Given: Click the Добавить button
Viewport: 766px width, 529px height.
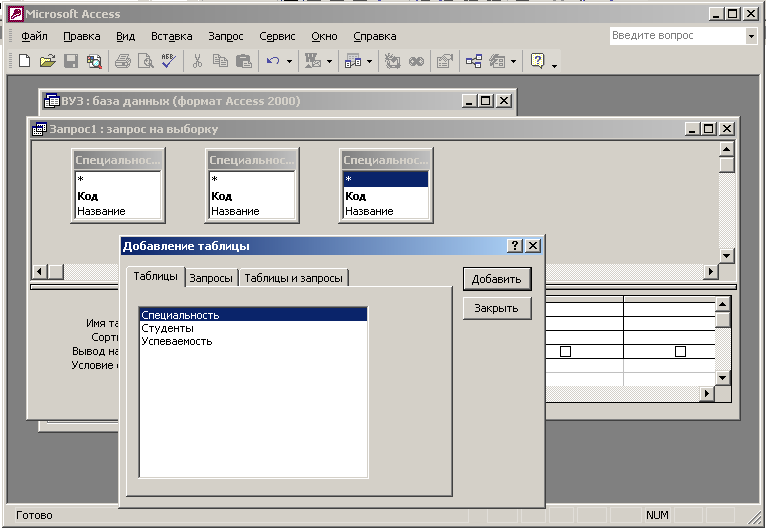Looking at the screenshot, I should (x=497, y=279).
